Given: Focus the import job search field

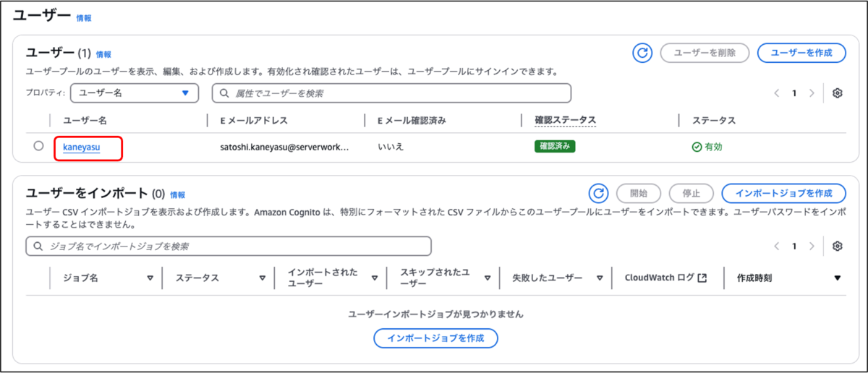Looking at the screenshot, I should 229,246.
